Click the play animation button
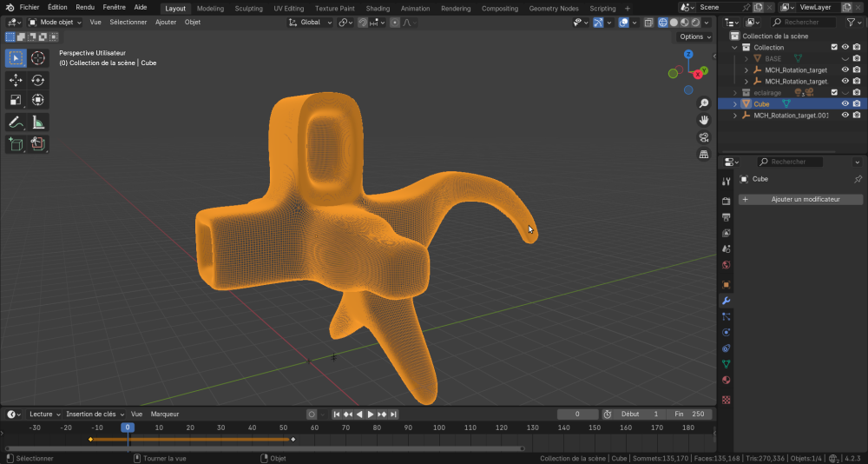 (371, 414)
